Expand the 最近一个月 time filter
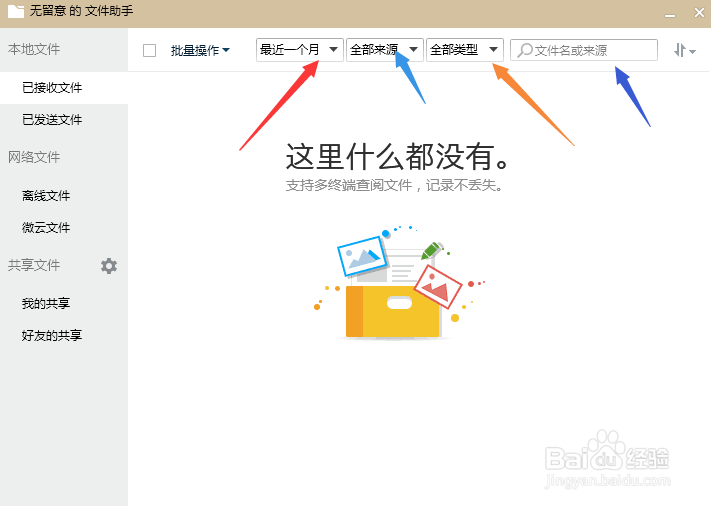711x506 pixels. (299, 49)
